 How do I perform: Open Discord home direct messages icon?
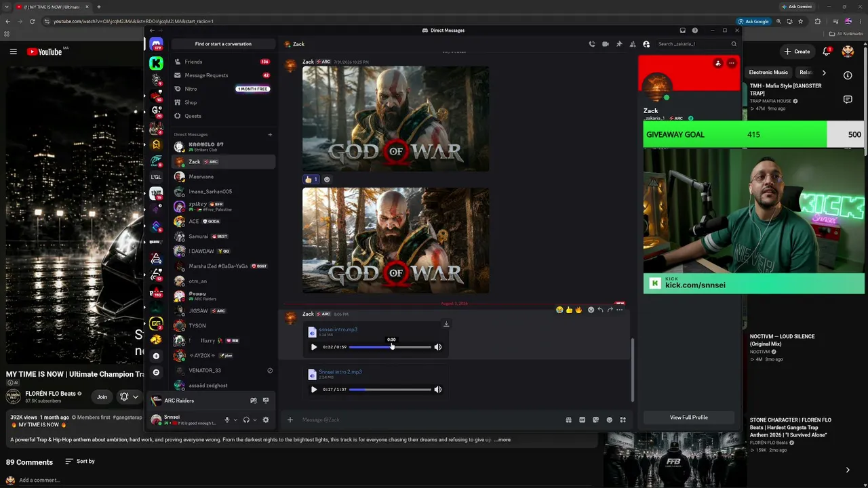coord(156,45)
